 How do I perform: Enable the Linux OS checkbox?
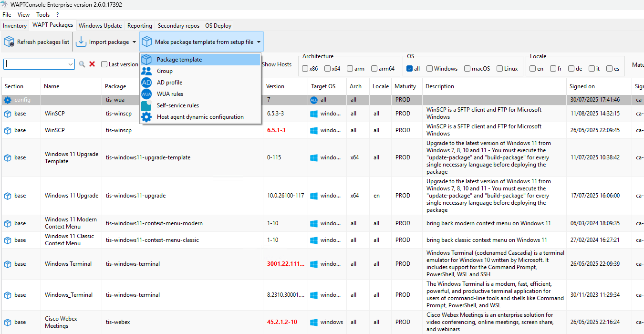coord(500,69)
